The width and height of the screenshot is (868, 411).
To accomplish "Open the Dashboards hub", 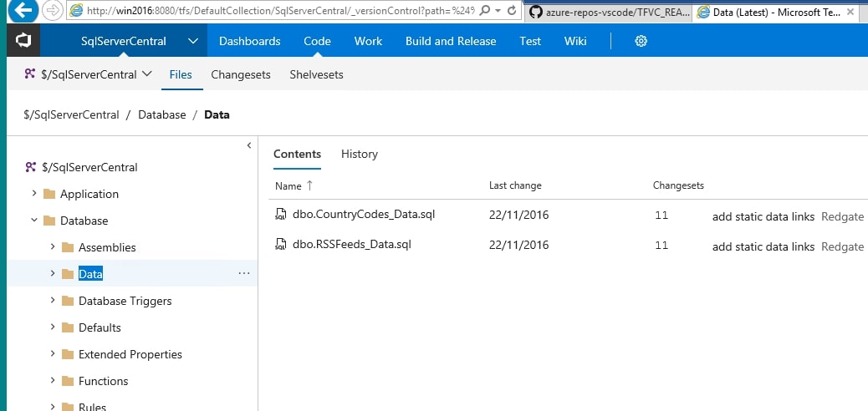I will [x=250, y=41].
